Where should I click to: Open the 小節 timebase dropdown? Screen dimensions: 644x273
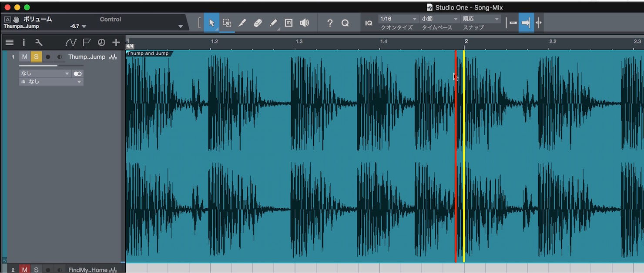[439, 19]
